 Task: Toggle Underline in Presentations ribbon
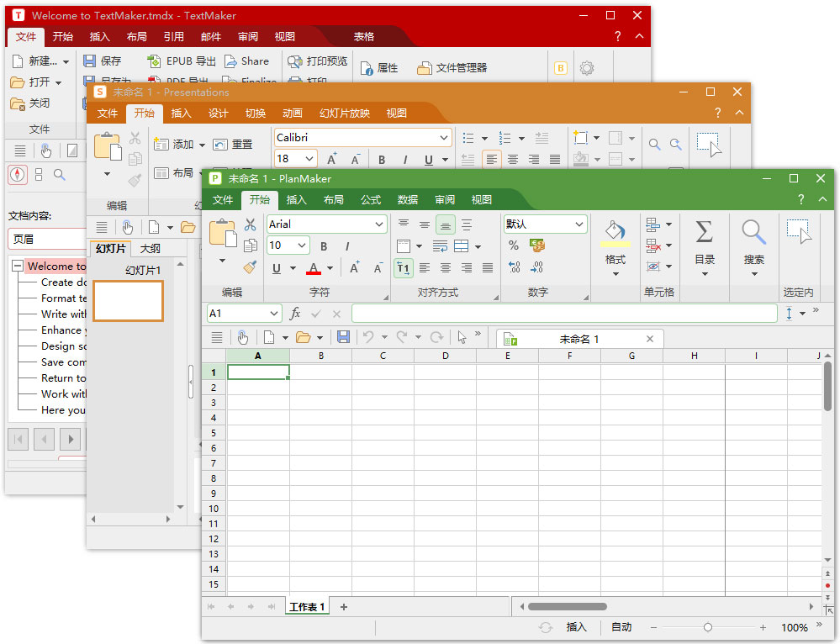[x=429, y=160]
